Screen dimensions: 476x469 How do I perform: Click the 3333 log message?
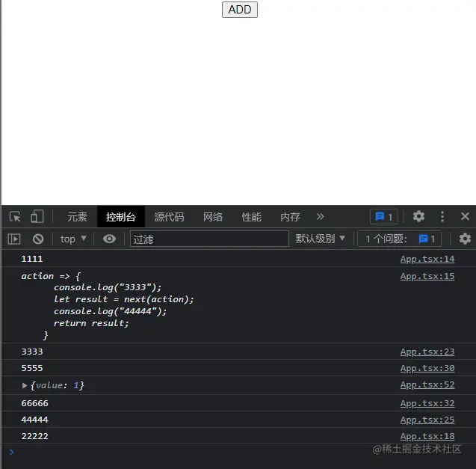(32, 352)
